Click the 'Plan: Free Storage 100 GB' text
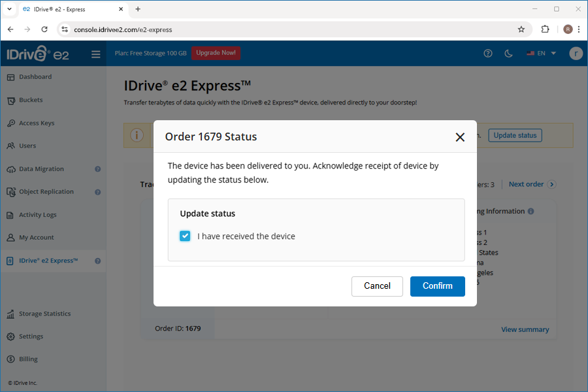The height and width of the screenshot is (392, 588). click(x=150, y=54)
